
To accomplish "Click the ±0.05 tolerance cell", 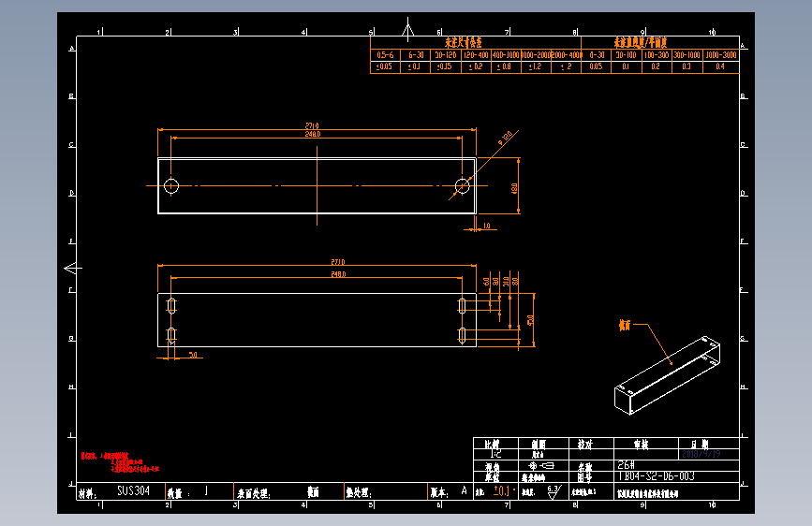I will (384, 66).
